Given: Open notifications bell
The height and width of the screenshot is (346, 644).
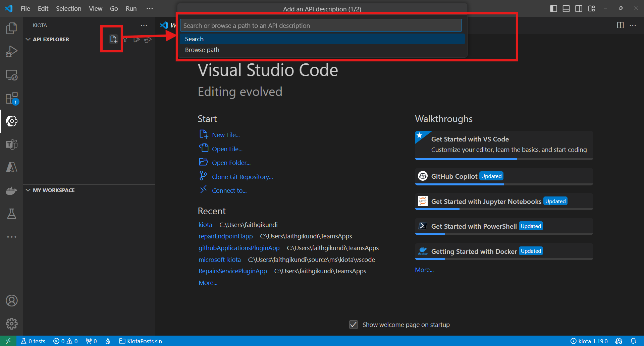Looking at the screenshot, I should click(x=633, y=341).
